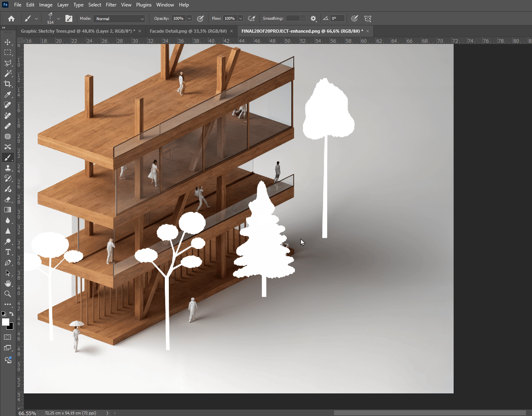Select the Path Selection tool

click(x=8, y=273)
